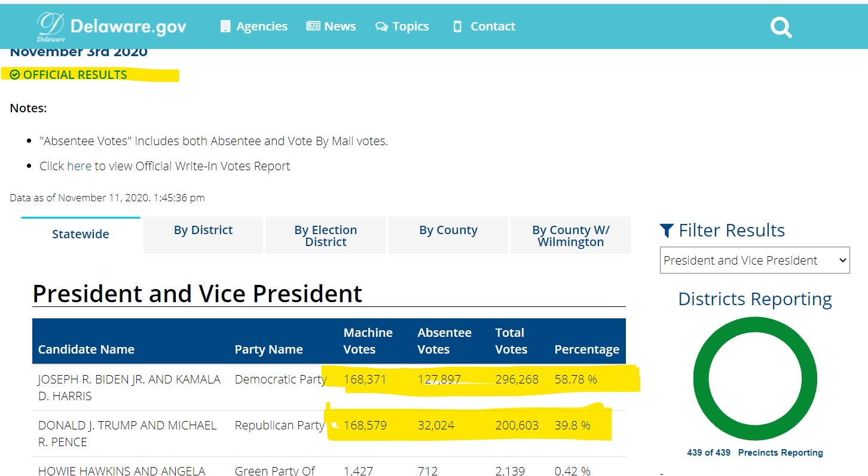The width and height of the screenshot is (868, 476).
Task: Click the Party Name column header
Action: tap(268, 349)
